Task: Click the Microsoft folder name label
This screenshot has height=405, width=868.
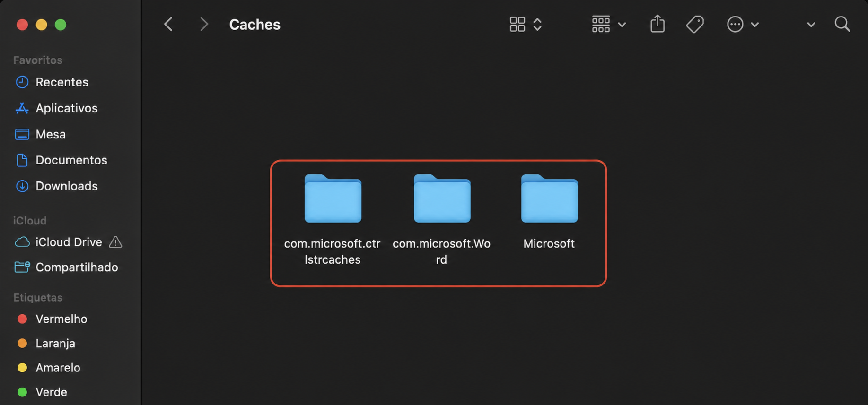Action: (x=549, y=243)
